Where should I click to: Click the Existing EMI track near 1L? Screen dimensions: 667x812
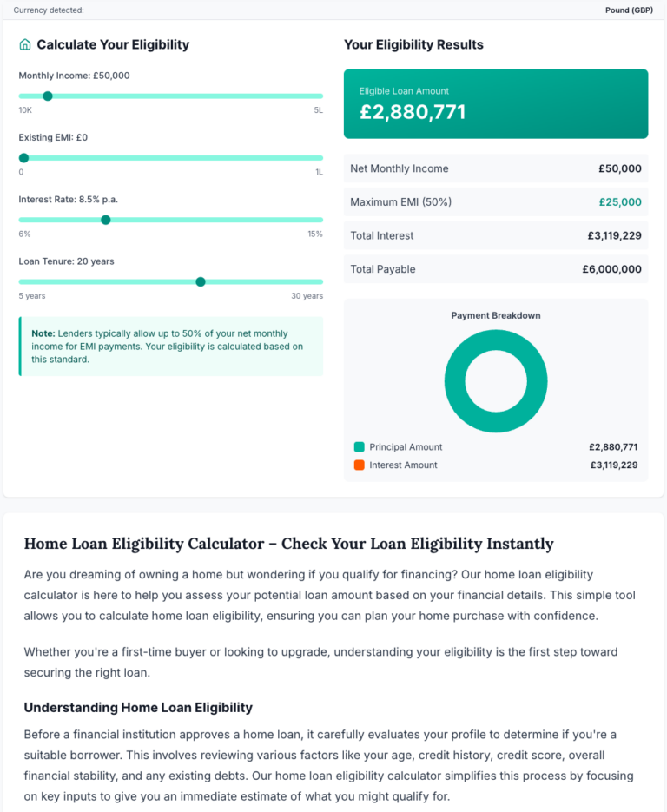tap(317, 158)
